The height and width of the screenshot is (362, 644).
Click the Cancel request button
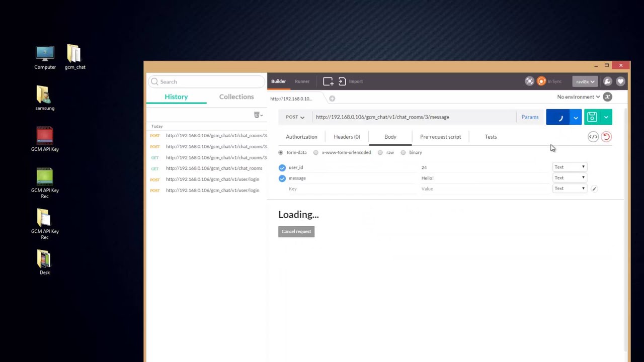click(x=296, y=231)
